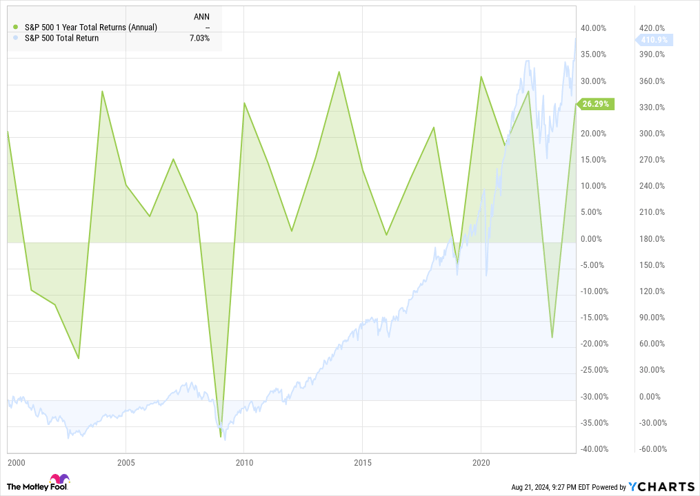Click the green 26.29% value flag
The image size is (700, 496).
click(x=596, y=104)
